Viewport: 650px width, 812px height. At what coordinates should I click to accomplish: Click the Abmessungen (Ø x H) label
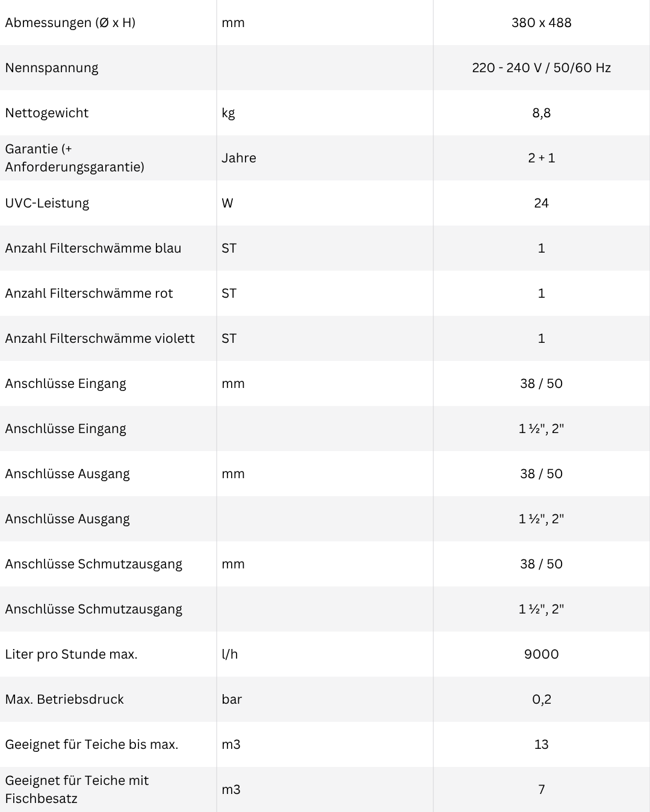[x=70, y=23]
